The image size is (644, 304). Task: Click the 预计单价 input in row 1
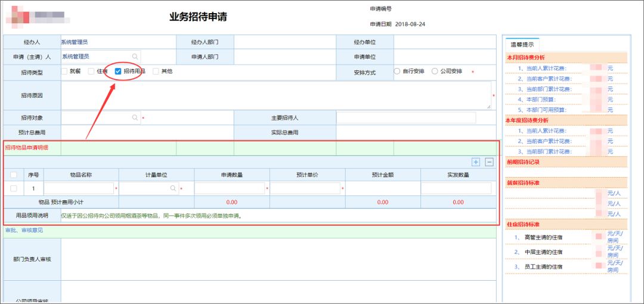[305, 188]
